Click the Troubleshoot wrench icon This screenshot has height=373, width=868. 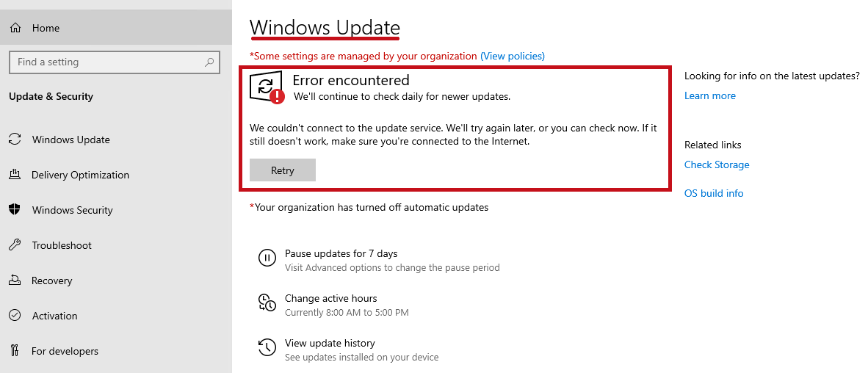coord(15,245)
